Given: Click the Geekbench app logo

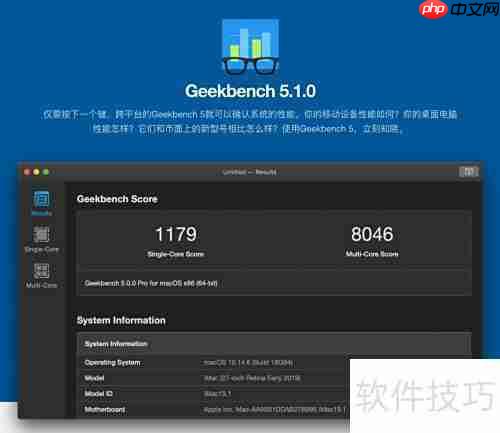Looking at the screenshot, I should 250,47.
